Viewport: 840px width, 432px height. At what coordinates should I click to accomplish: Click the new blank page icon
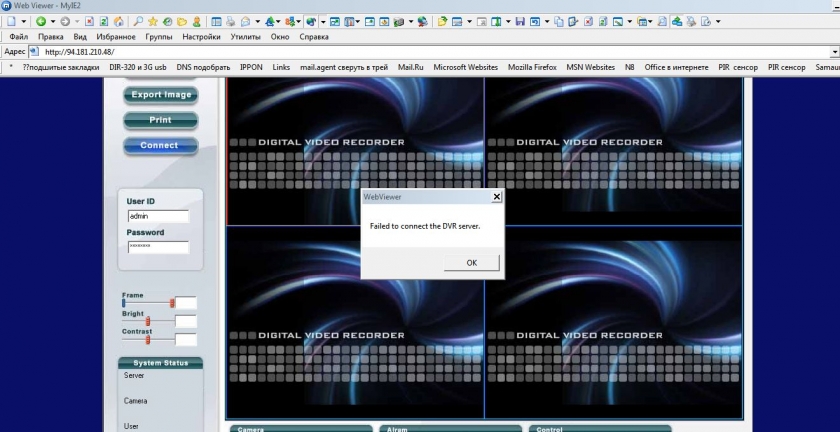(x=11, y=21)
